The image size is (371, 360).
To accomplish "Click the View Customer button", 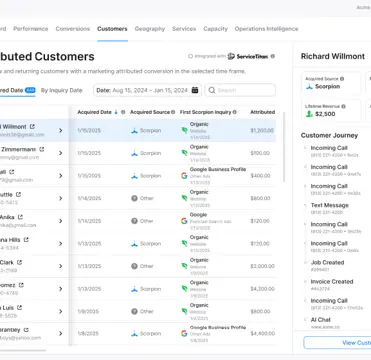I will coord(337,342).
